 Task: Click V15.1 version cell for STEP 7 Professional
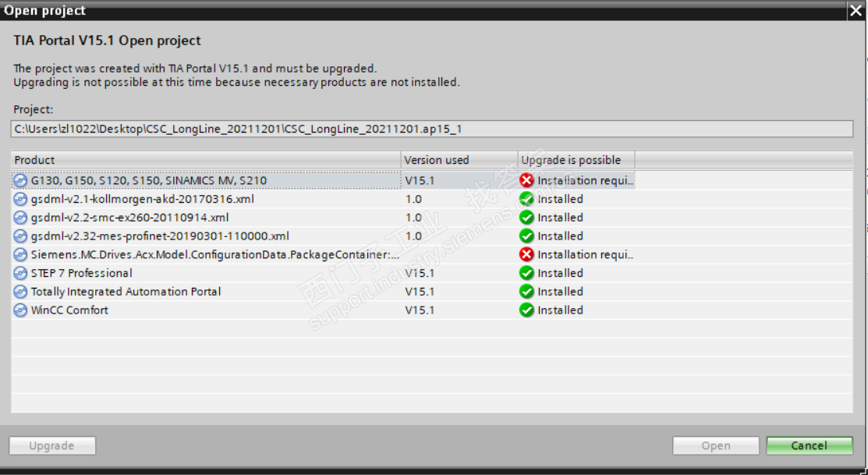tap(420, 274)
